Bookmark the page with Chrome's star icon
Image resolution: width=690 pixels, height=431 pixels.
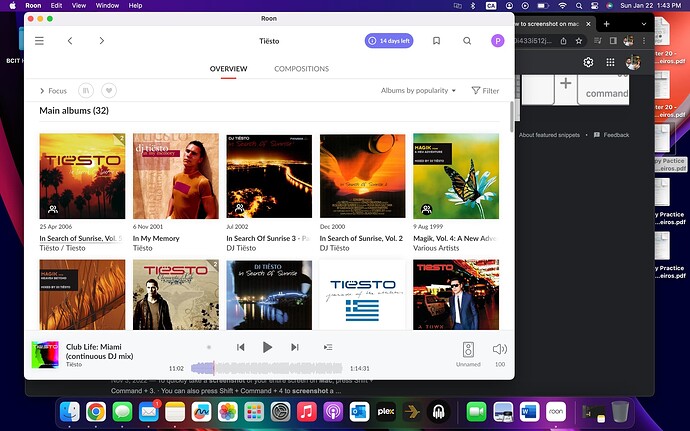(x=579, y=41)
